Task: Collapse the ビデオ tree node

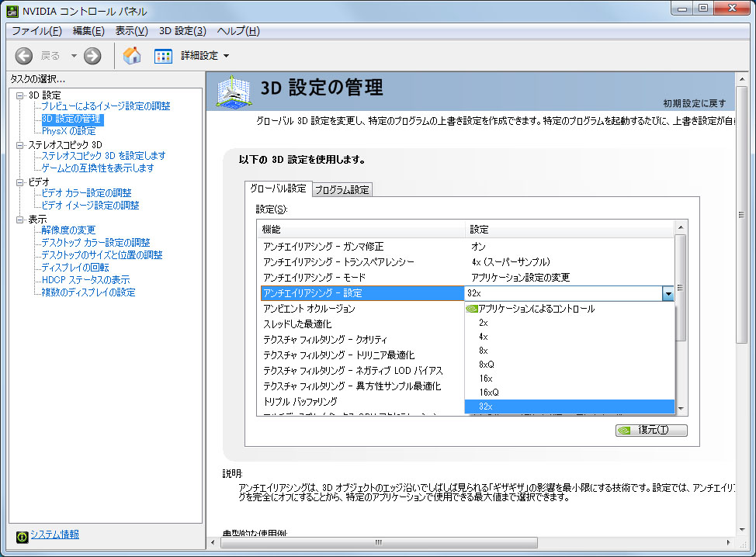Action: (19, 182)
